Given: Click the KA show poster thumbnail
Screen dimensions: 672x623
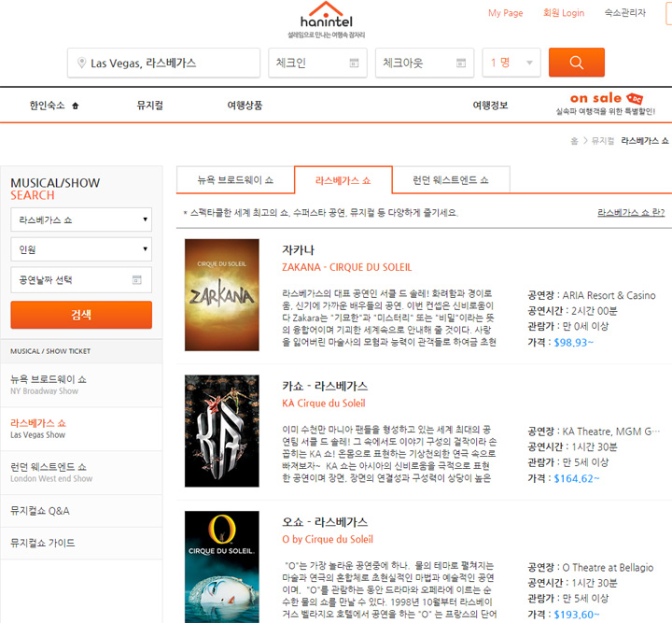Looking at the screenshot, I should 221,431.
